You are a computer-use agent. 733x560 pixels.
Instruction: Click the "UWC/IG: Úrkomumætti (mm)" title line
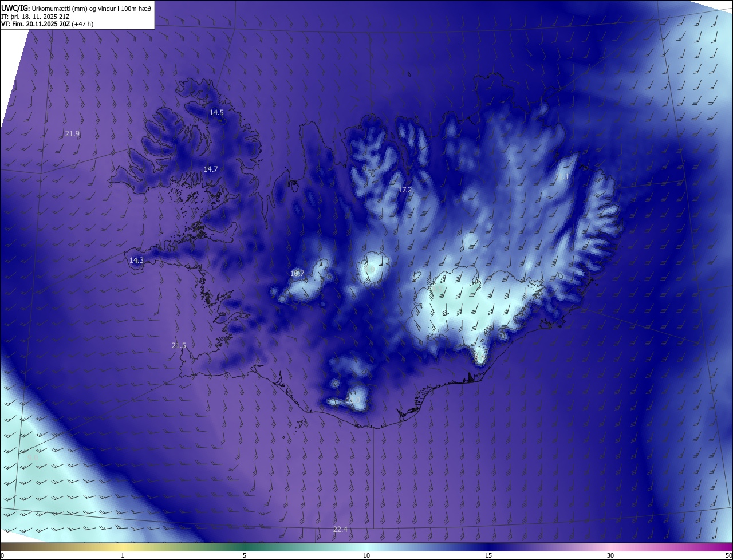point(76,7)
